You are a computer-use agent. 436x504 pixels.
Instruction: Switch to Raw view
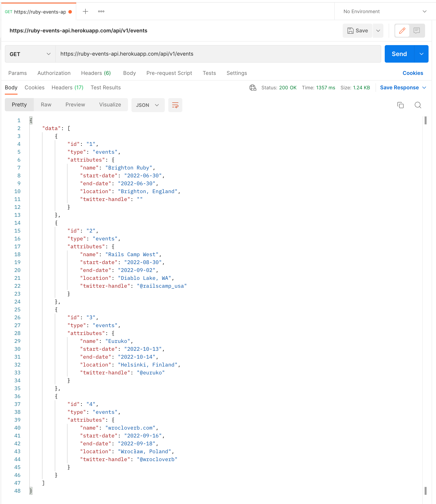point(46,105)
